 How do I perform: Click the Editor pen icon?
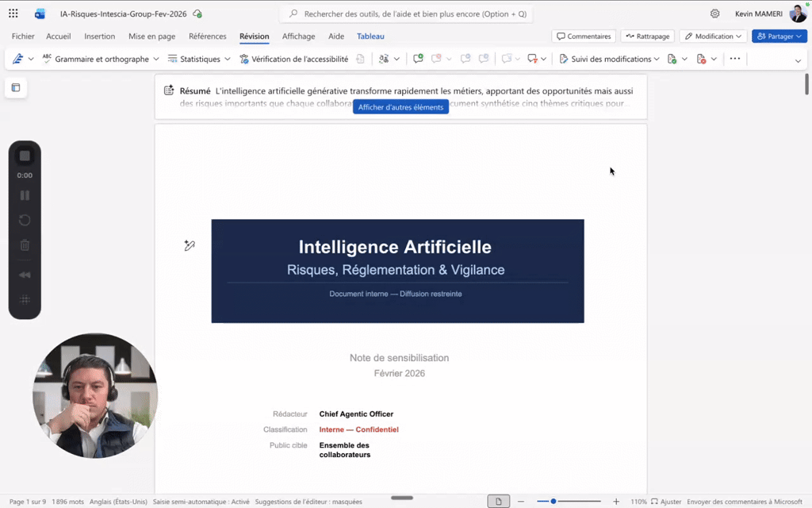pos(17,59)
